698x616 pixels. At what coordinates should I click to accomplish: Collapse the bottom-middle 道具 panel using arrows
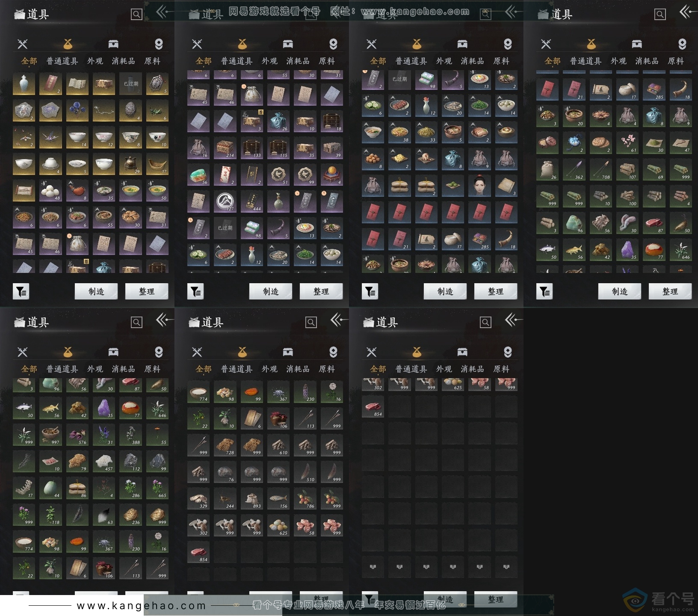[338, 320]
